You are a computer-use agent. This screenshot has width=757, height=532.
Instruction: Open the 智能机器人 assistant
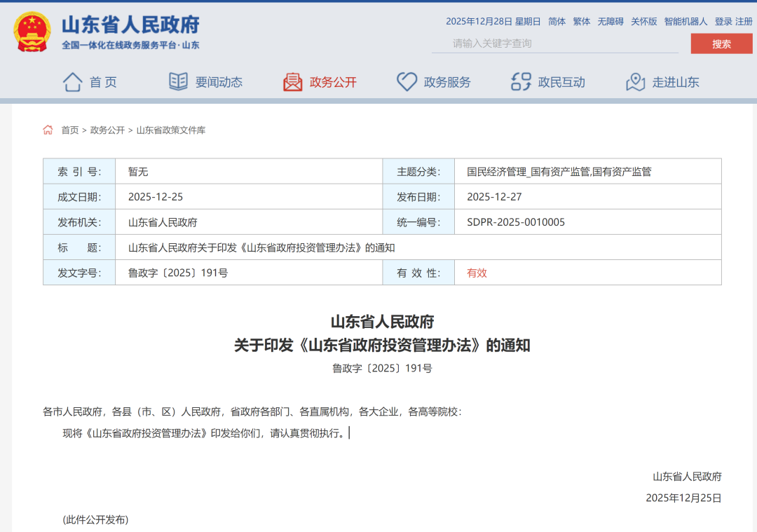click(686, 22)
